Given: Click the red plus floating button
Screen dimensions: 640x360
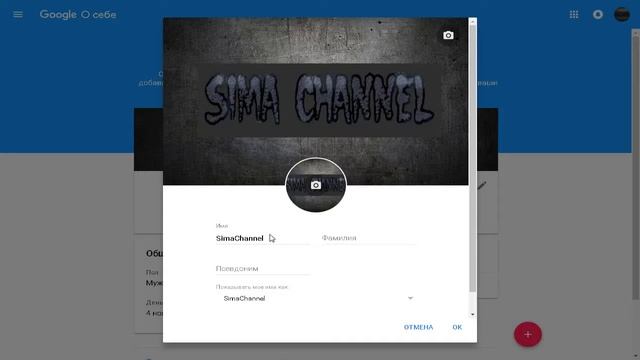Looking at the screenshot, I should point(528,334).
